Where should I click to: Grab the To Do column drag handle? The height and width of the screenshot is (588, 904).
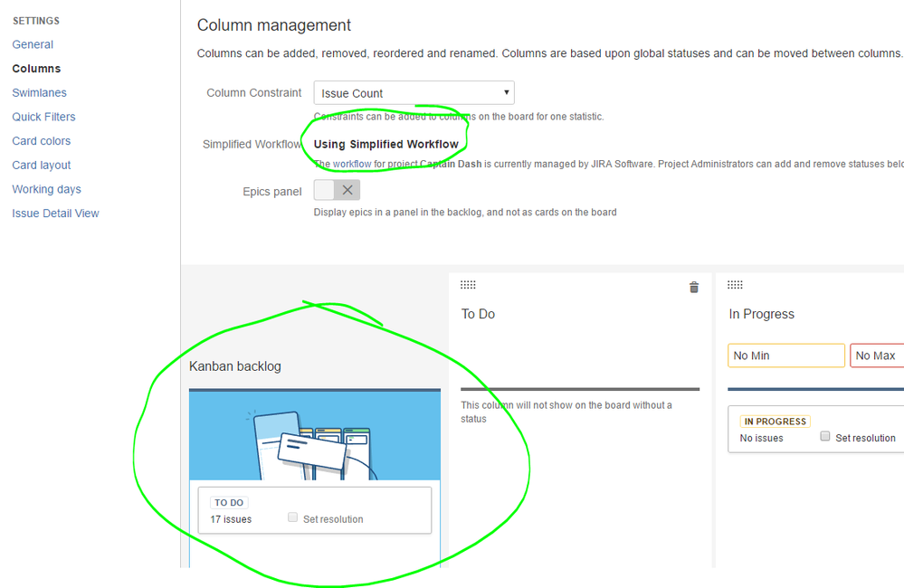(468, 285)
